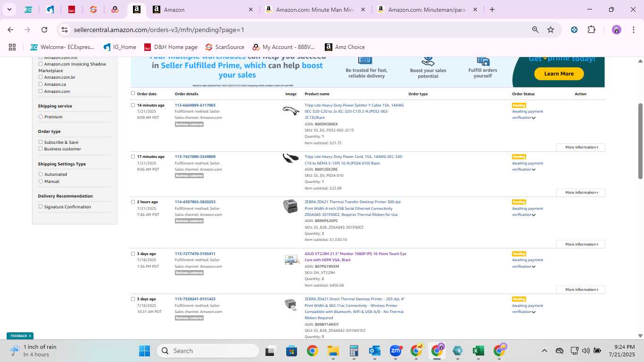Open the ZEBRA ZD421 printer product link

pyautogui.click(x=355, y=308)
